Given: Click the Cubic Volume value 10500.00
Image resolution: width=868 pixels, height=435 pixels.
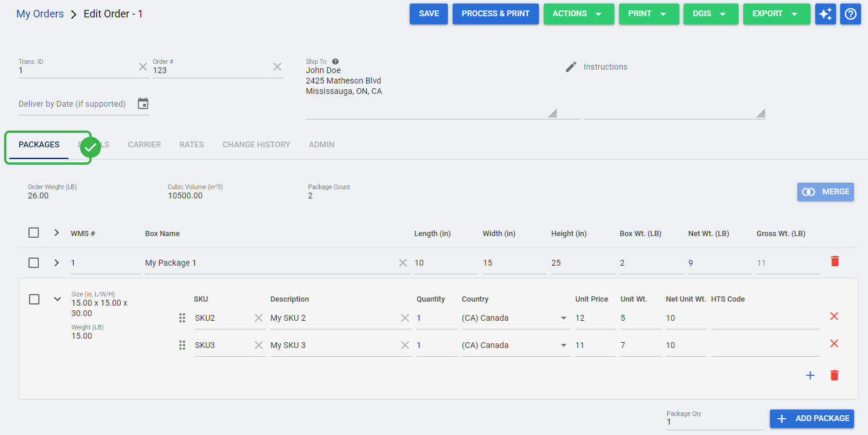Looking at the screenshot, I should [185, 195].
